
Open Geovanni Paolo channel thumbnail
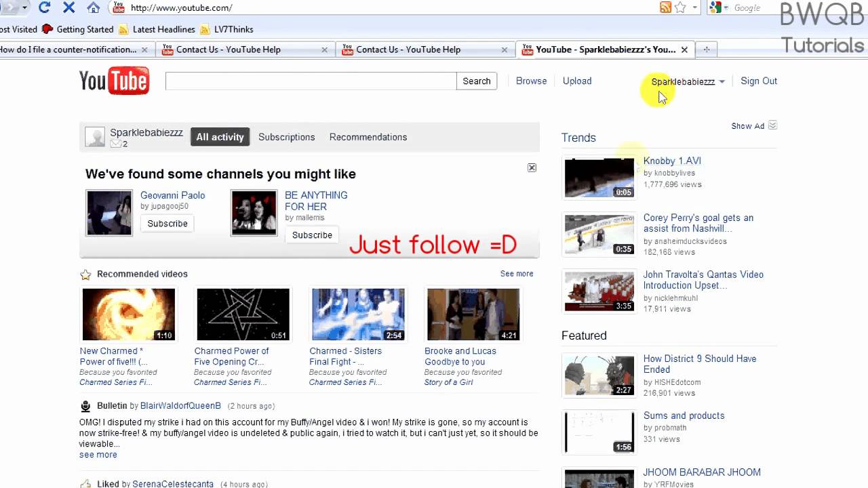(109, 213)
